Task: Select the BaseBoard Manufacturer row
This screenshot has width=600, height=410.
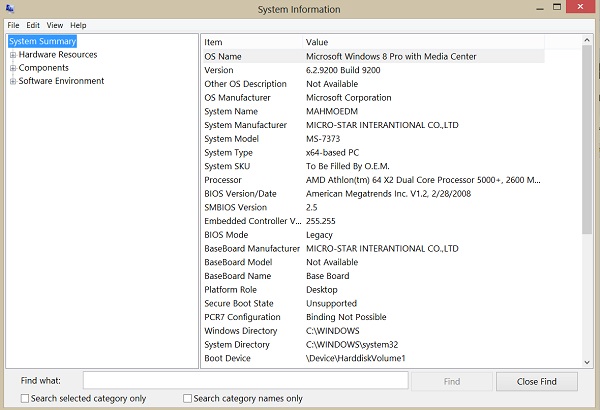Action: coord(373,248)
